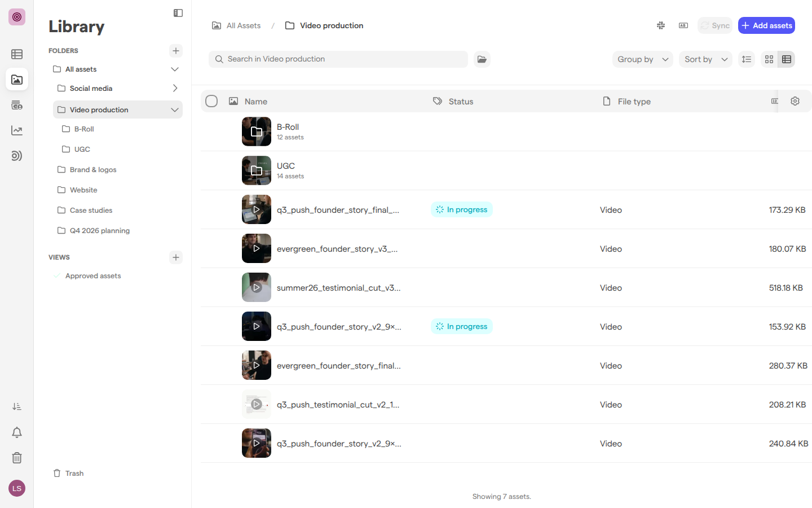Image resolution: width=812 pixels, height=508 pixels.
Task: Open the row density list icon
Action: point(747,59)
